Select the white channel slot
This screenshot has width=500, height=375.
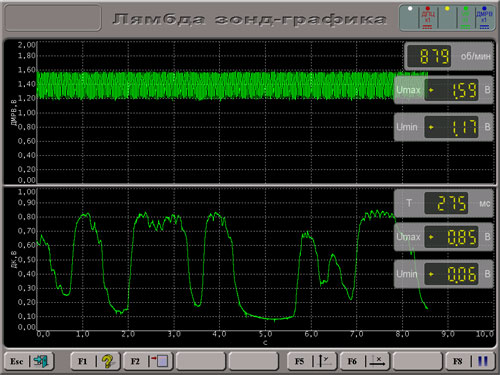(410, 18)
